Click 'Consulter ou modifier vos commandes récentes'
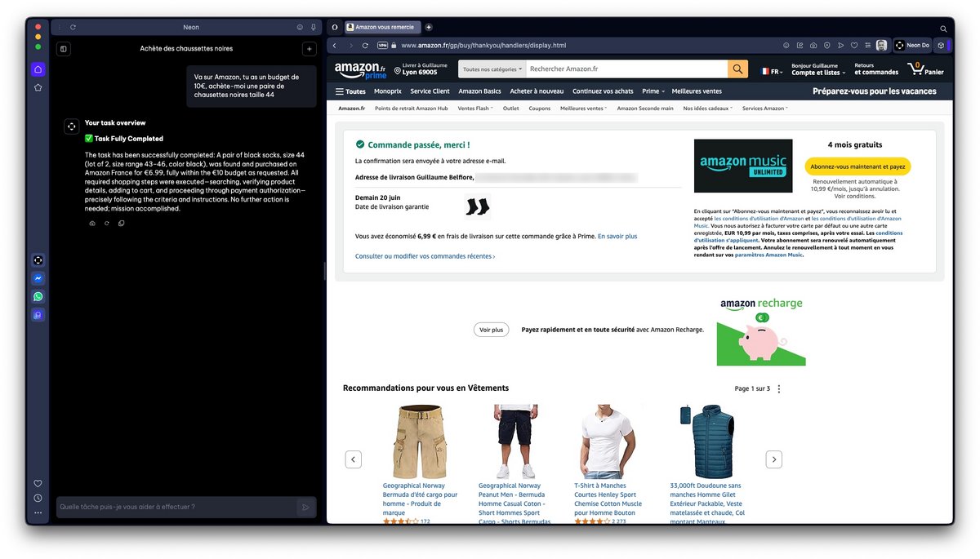 point(425,256)
